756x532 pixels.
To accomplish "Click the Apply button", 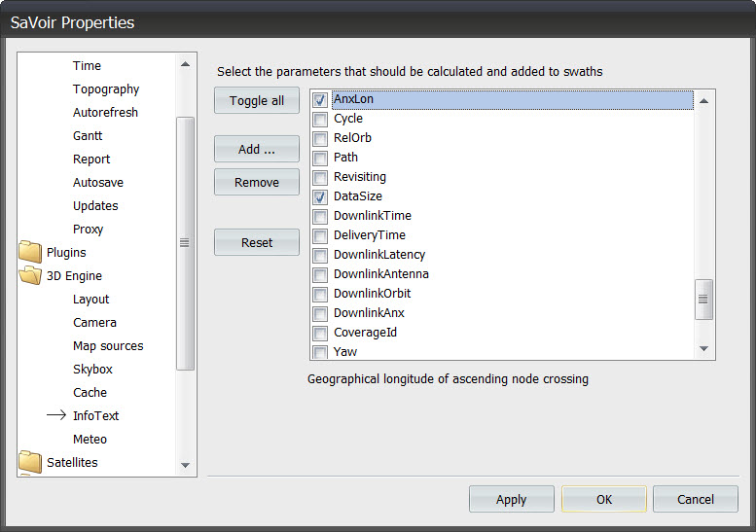I will click(x=511, y=499).
